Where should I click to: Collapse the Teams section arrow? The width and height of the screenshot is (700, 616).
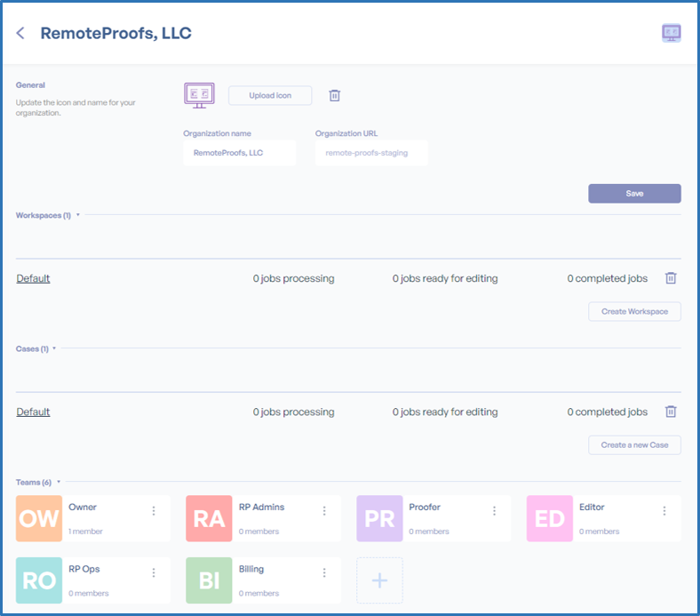pyautogui.click(x=59, y=482)
